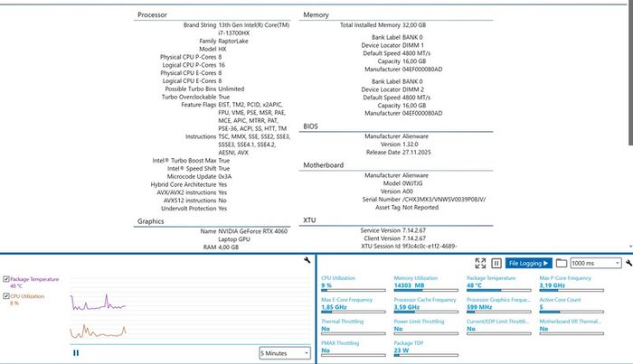Click 'DIMM 2' device locator value

point(413,89)
